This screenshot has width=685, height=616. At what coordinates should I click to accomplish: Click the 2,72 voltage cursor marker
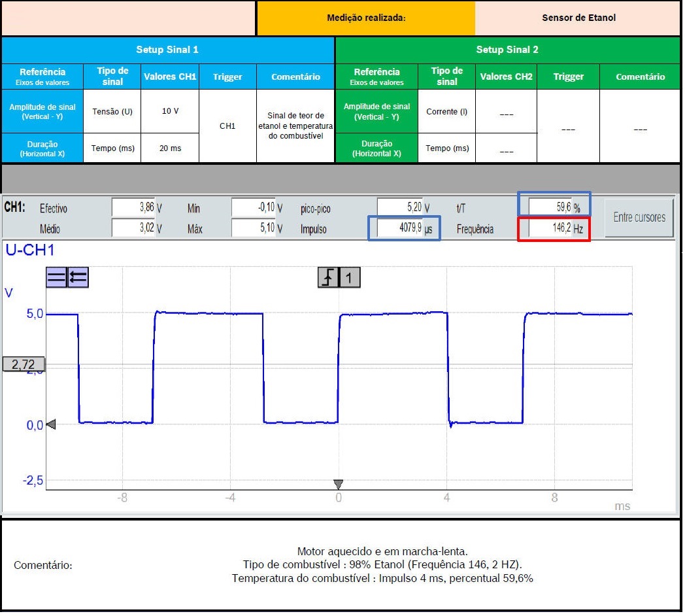click(24, 365)
